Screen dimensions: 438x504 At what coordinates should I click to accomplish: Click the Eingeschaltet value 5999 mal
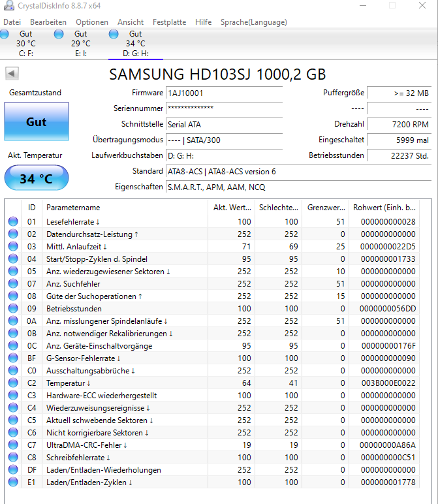(x=399, y=140)
